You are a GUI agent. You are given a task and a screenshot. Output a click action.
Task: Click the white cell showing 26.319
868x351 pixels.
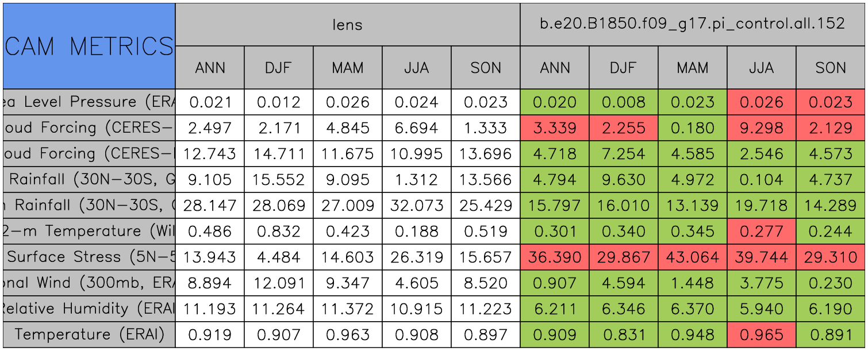pos(416,257)
